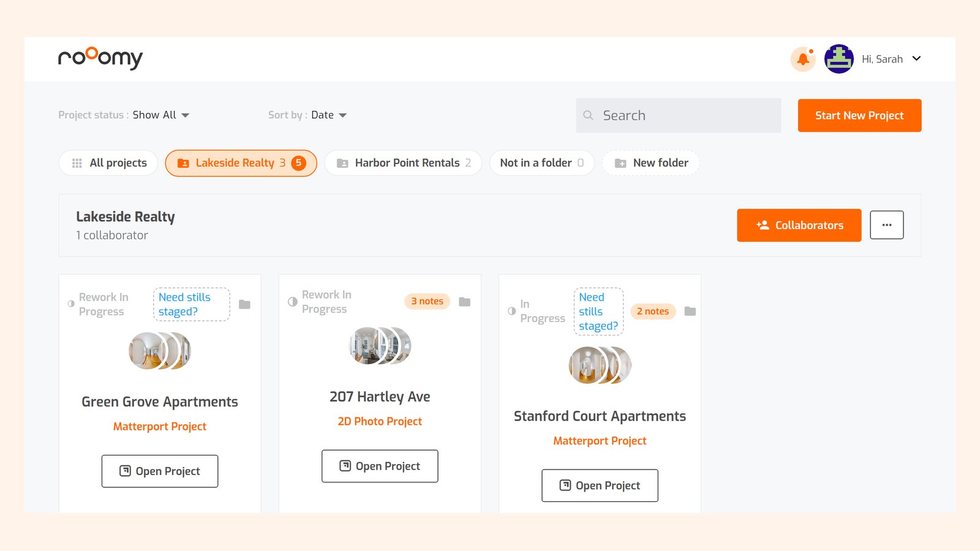This screenshot has width=980, height=551.
Task: Open Lakeside Realty folder options ellipsis
Action: click(x=887, y=225)
